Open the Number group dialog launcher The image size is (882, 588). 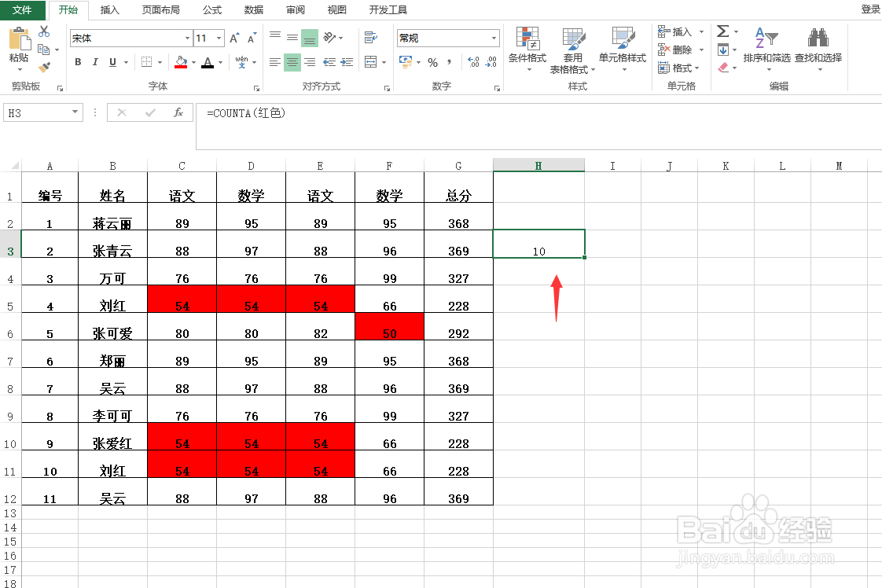(x=497, y=88)
